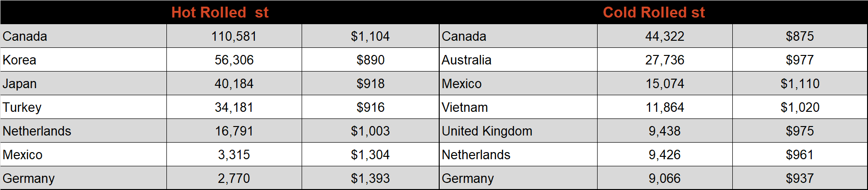Viewport: 868px width, 190px height.
Task: Click the Cold Rolled st header
Action: coord(654,12)
